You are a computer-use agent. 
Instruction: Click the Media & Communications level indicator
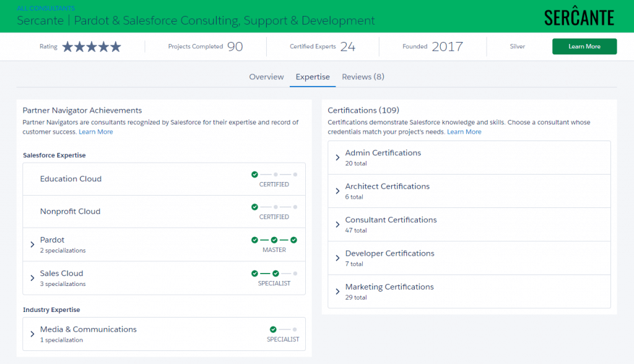click(283, 329)
